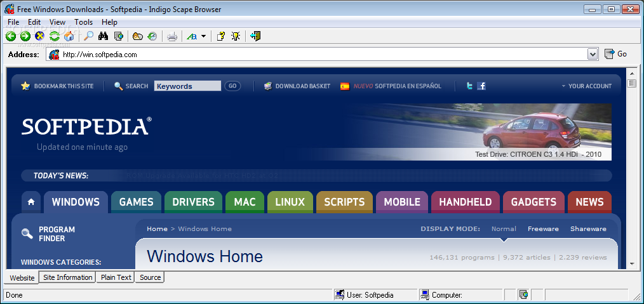The width and height of the screenshot is (644, 304).
Task: Switch display mode to Normal
Action: [x=504, y=229]
